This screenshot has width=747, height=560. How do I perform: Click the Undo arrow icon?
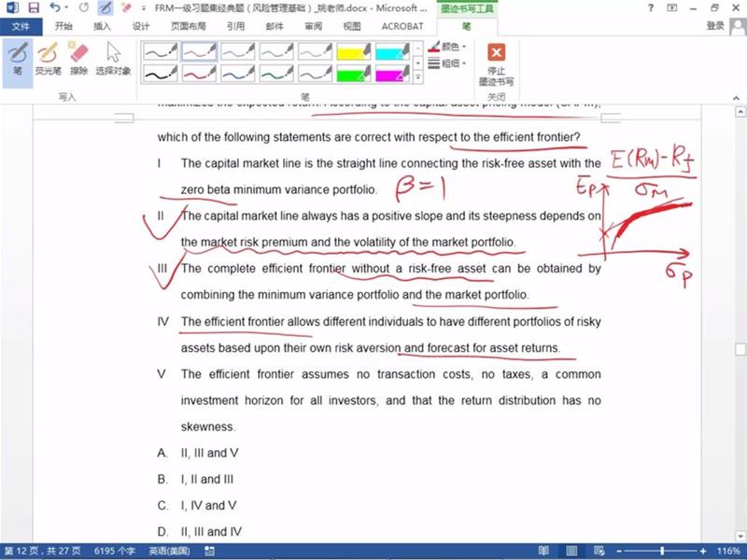click(x=55, y=7)
